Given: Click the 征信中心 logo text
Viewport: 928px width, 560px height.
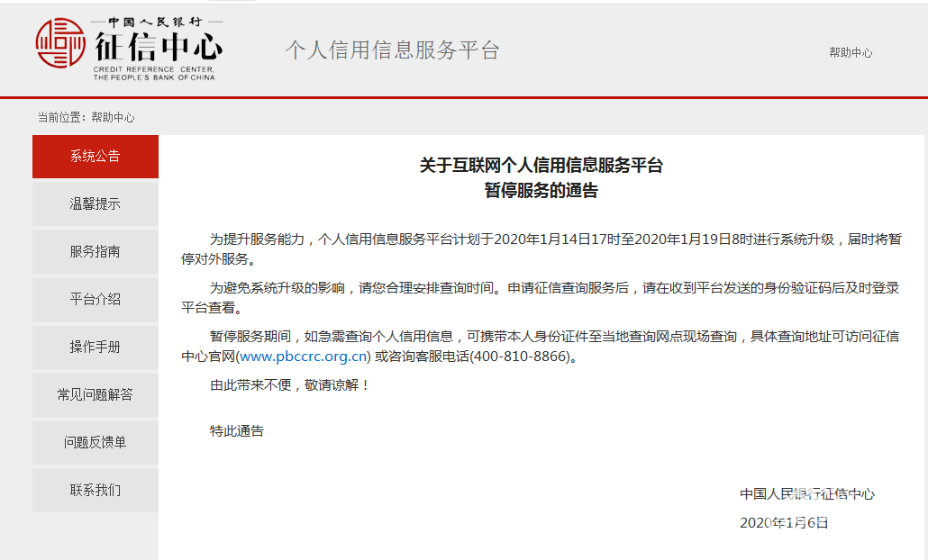Looking at the screenshot, I should coord(159,47).
